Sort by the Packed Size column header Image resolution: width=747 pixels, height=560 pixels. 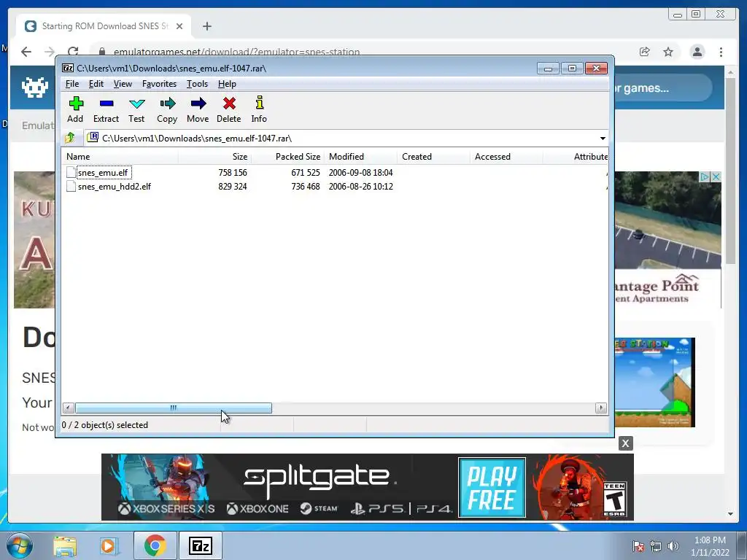tap(287, 157)
